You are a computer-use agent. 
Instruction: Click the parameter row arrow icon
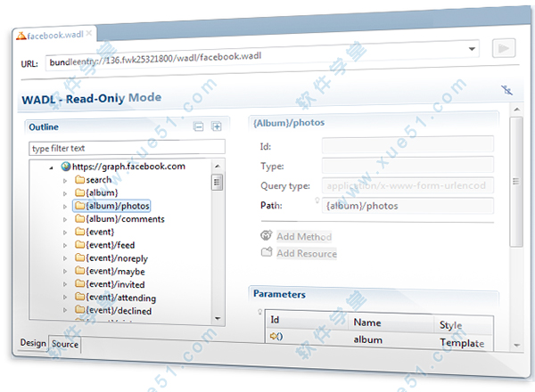pyautogui.click(x=276, y=336)
